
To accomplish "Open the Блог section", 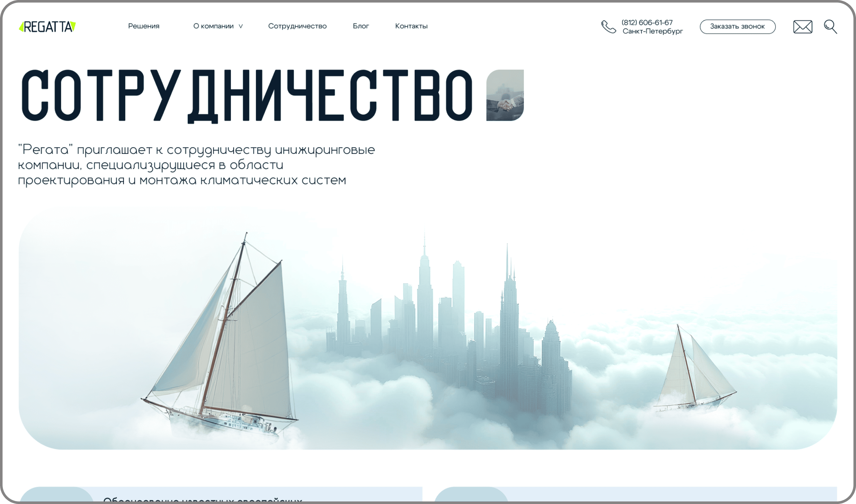I will coord(361,26).
